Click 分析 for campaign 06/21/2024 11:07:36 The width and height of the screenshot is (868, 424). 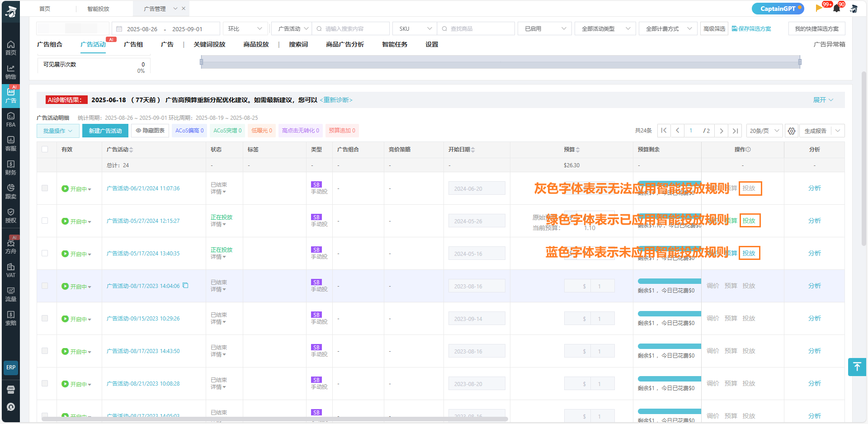pos(814,188)
